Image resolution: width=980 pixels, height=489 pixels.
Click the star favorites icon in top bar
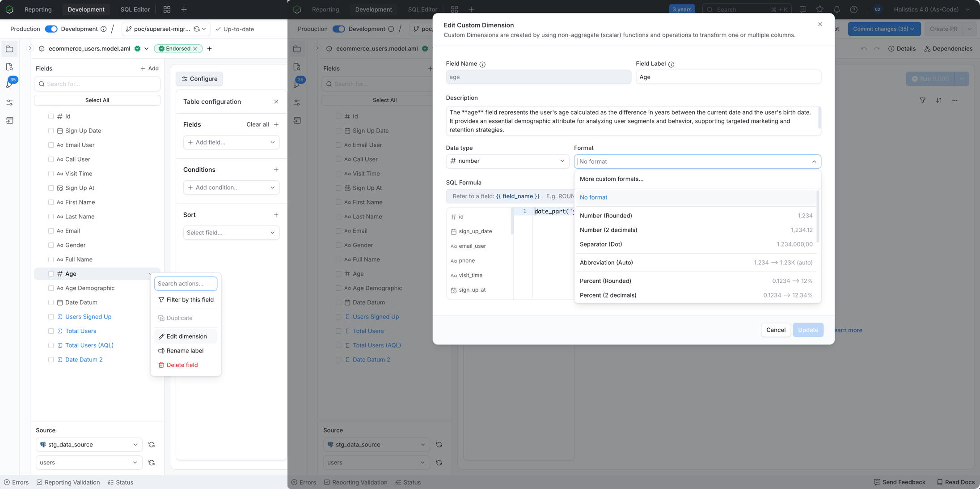[x=820, y=9]
